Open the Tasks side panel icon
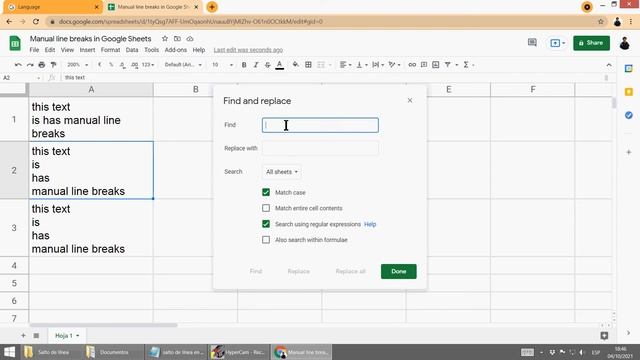The width and height of the screenshot is (640, 360). point(629,115)
